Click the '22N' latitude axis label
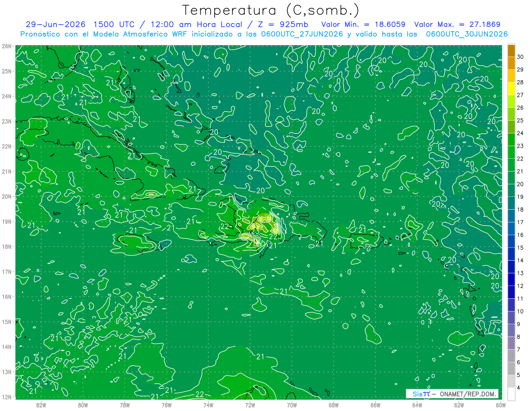 [7, 146]
